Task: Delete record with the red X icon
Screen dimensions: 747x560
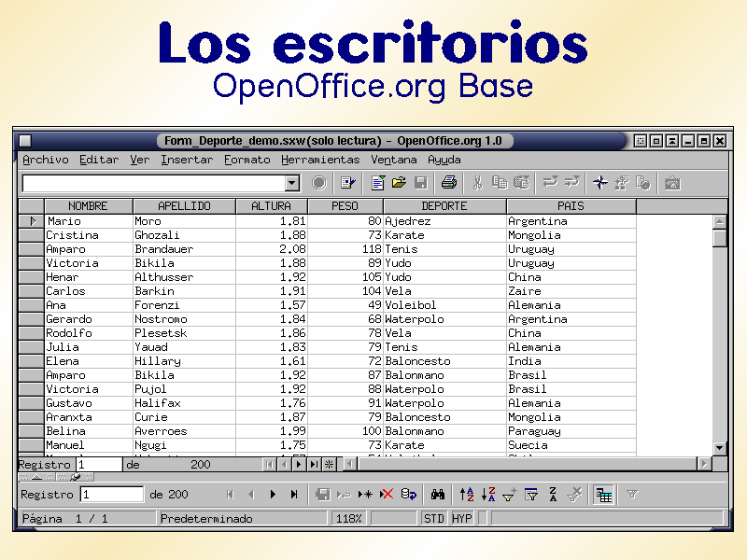Action: (387, 495)
